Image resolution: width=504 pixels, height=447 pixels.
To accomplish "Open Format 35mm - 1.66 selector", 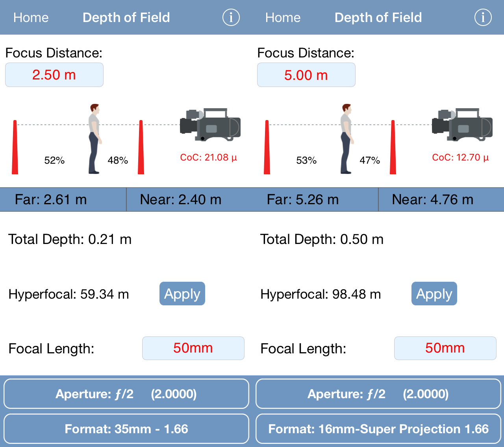I will coord(126,429).
